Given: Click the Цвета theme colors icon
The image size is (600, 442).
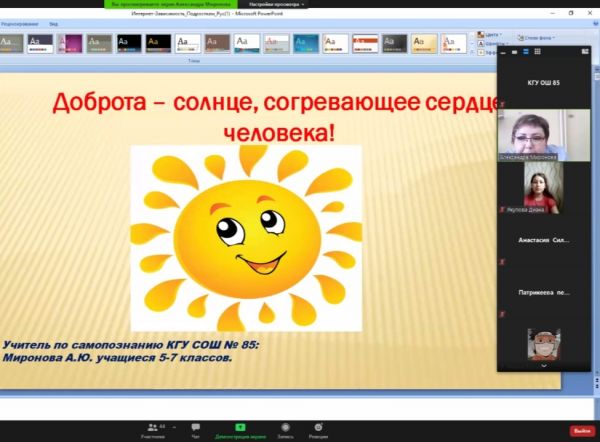Looking at the screenshot, I should click(482, 34).
